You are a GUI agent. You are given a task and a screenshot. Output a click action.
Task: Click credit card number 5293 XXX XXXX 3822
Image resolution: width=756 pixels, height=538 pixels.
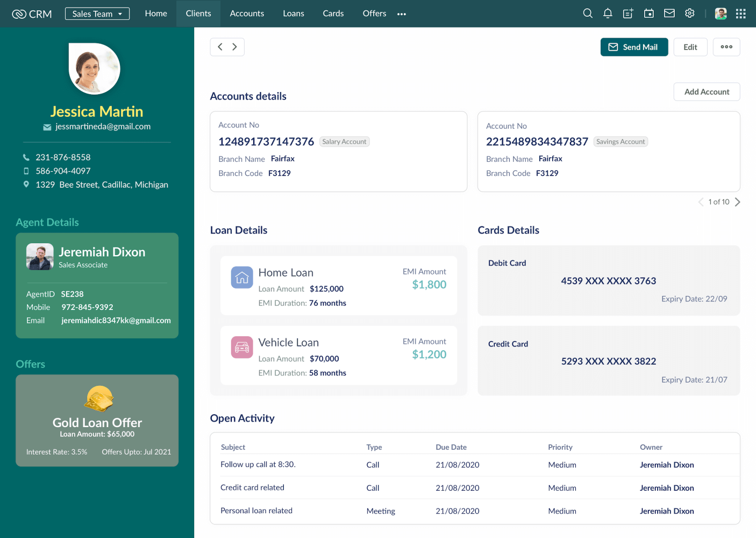(609, 362)
